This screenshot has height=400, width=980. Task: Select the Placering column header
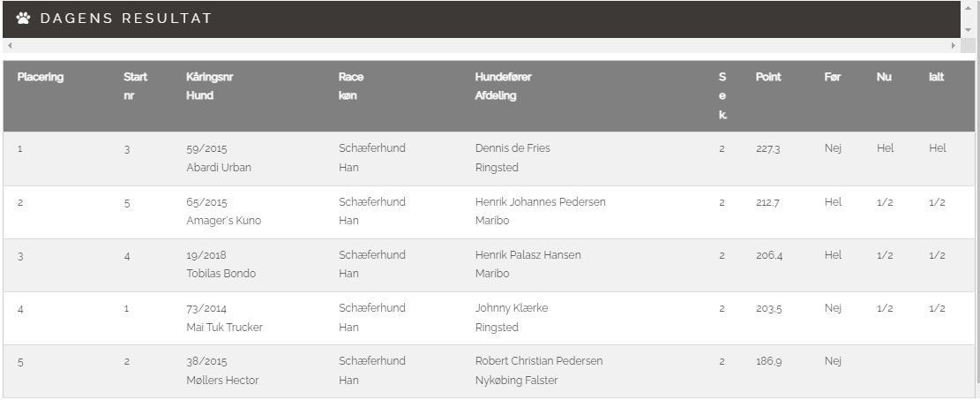click(41, 77)
